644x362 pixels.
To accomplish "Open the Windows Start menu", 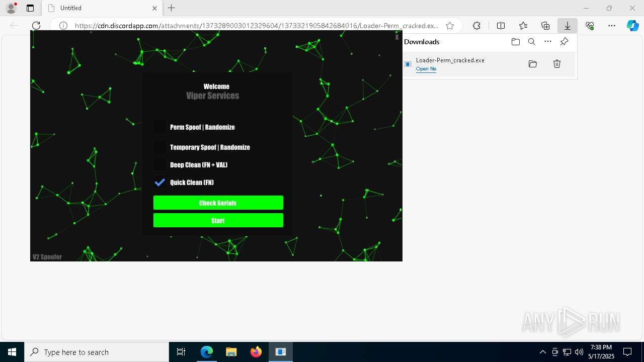I will 12,352.
